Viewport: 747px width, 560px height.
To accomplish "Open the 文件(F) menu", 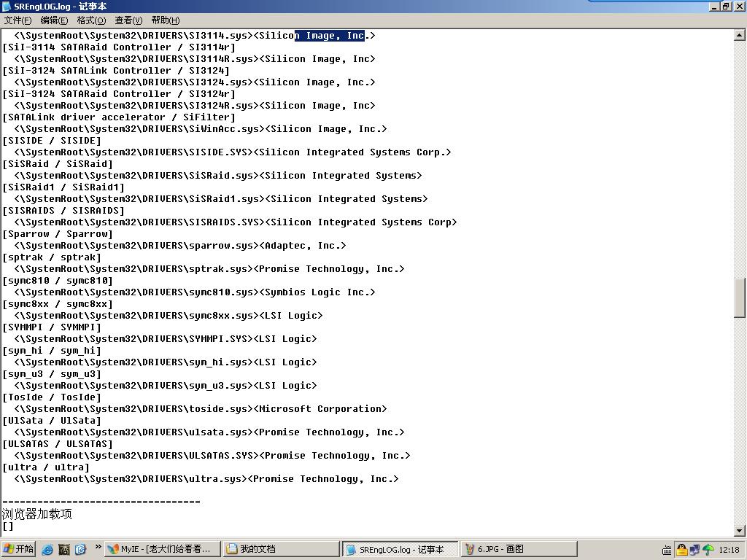I will point(18,20).
